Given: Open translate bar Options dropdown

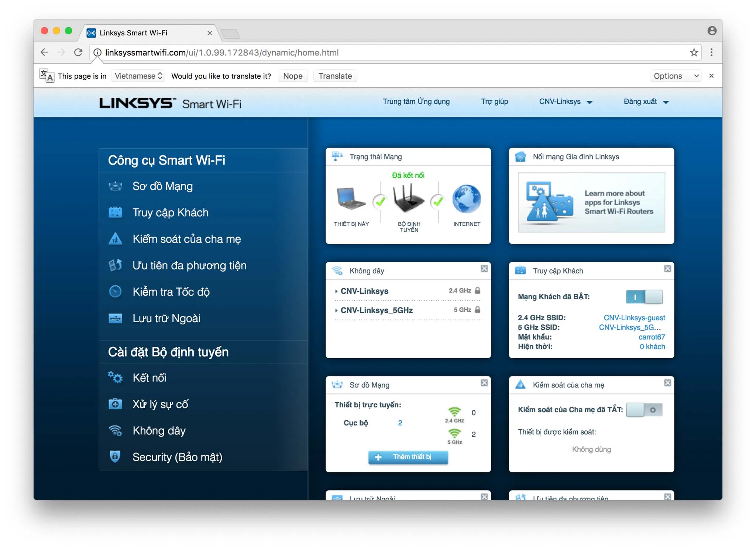Looking at the screenshot, I should [675, 76].
